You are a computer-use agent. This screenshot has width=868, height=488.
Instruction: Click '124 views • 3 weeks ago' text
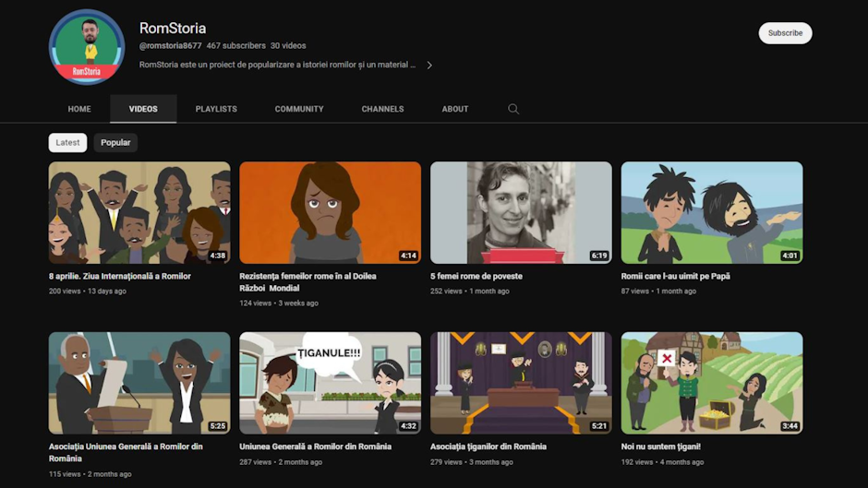(x=279, y=304)
